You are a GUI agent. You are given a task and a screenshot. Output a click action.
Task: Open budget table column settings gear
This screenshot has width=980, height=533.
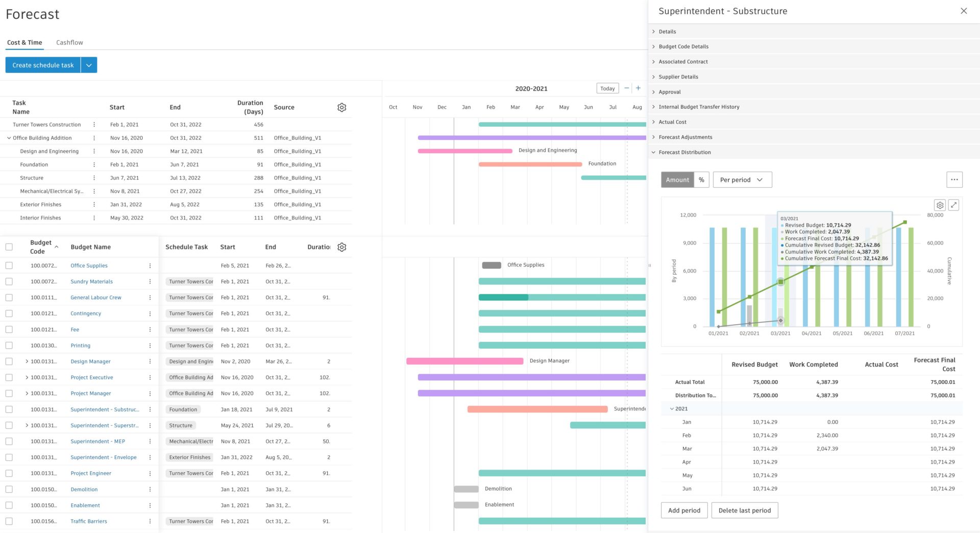(341, 247)
